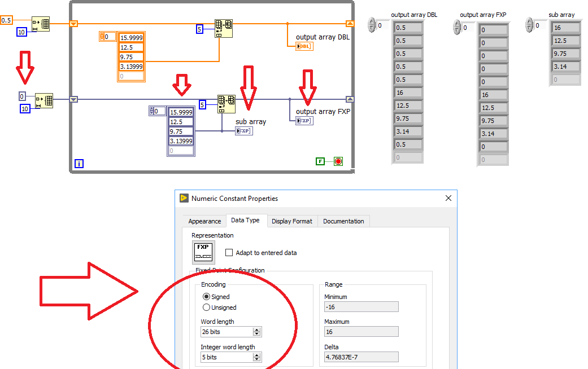Click the FXP representation icon under Representation
This screenshot has width=588, height=369.
pyautogui.click(x=203, y=252)
